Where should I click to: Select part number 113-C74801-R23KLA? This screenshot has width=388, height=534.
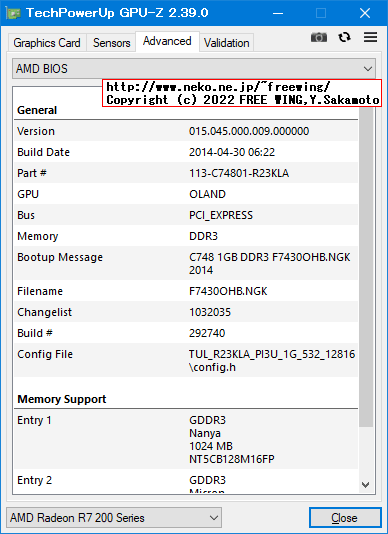click(x=239, y=173)
